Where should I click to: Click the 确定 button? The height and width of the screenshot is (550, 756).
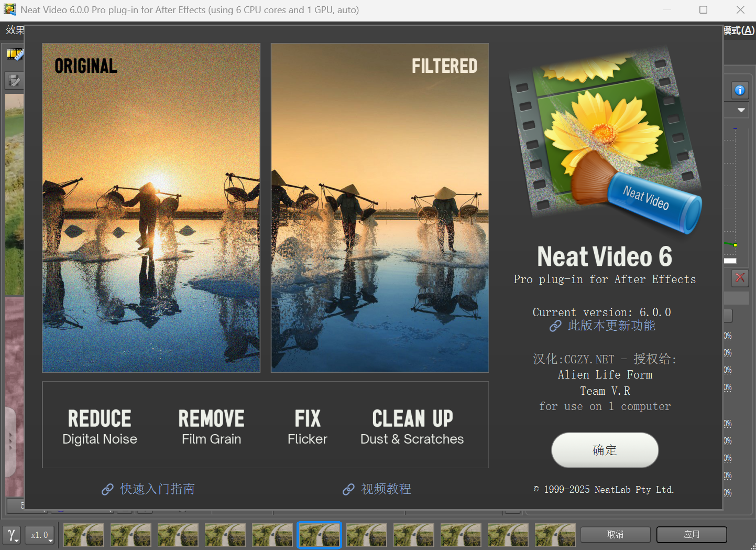click(x=605, y=450)
